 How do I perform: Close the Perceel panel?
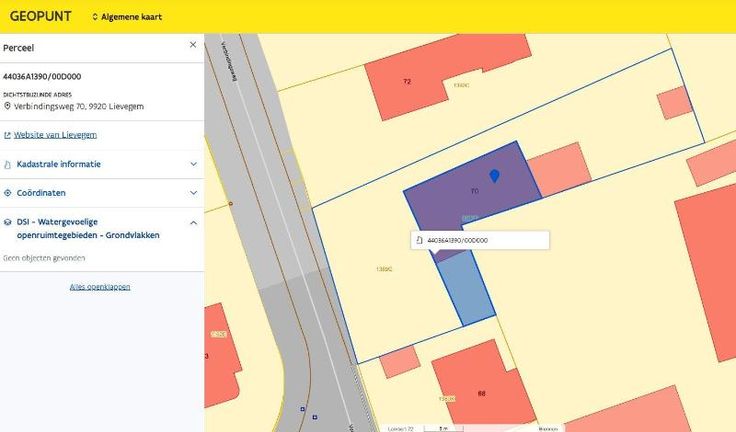(193, 45)
